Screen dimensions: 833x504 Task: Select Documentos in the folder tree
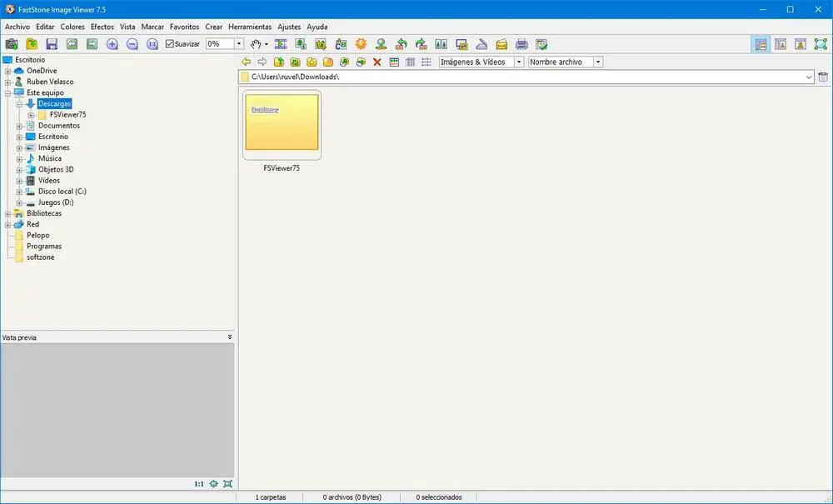[x=59, y=126]
